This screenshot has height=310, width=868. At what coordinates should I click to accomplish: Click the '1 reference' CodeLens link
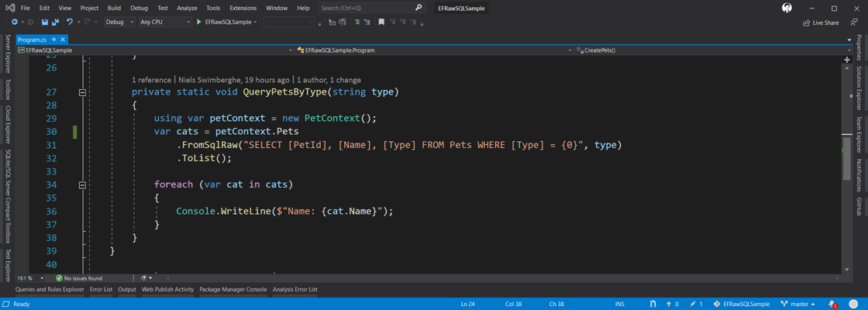pyautogui.click(x=152, y=80)
